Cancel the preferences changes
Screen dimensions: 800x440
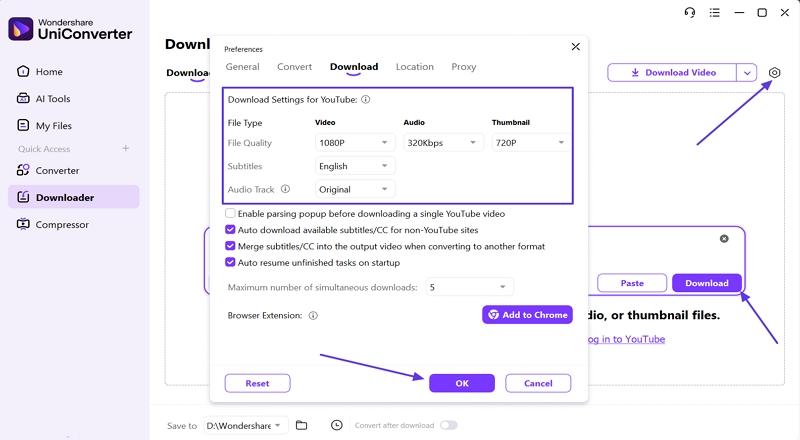click(538, 383)
